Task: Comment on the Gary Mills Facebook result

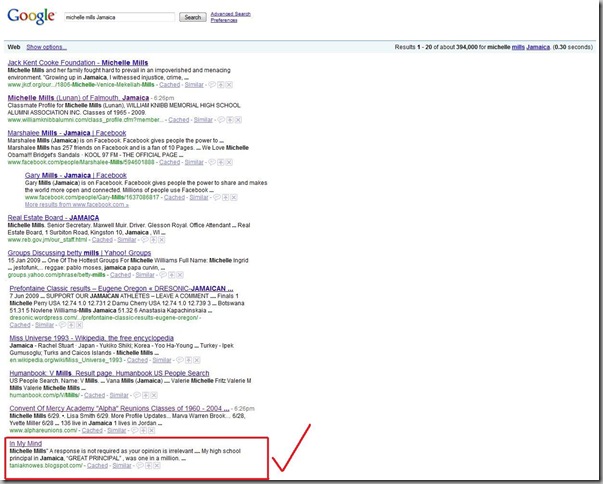Action: [217, 197]
